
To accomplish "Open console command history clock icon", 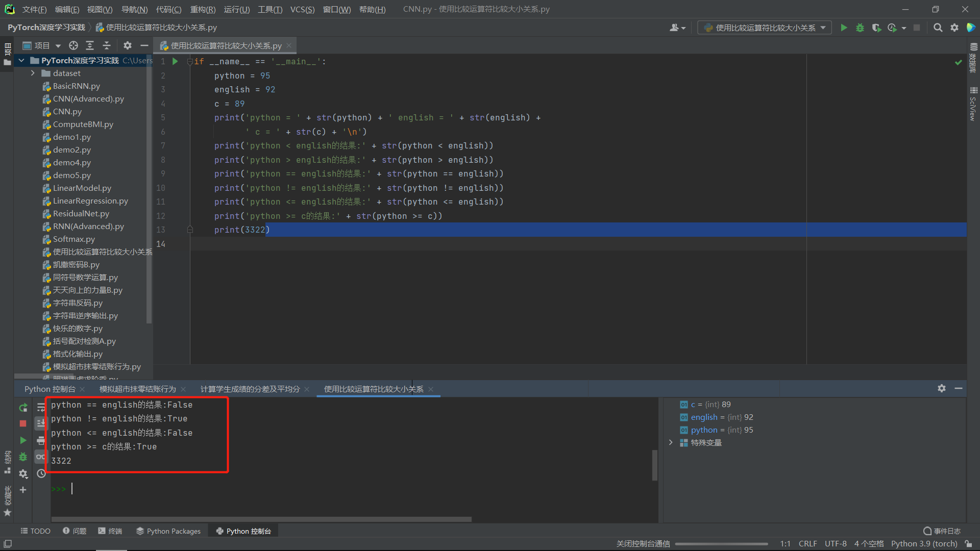I will 41,473.
